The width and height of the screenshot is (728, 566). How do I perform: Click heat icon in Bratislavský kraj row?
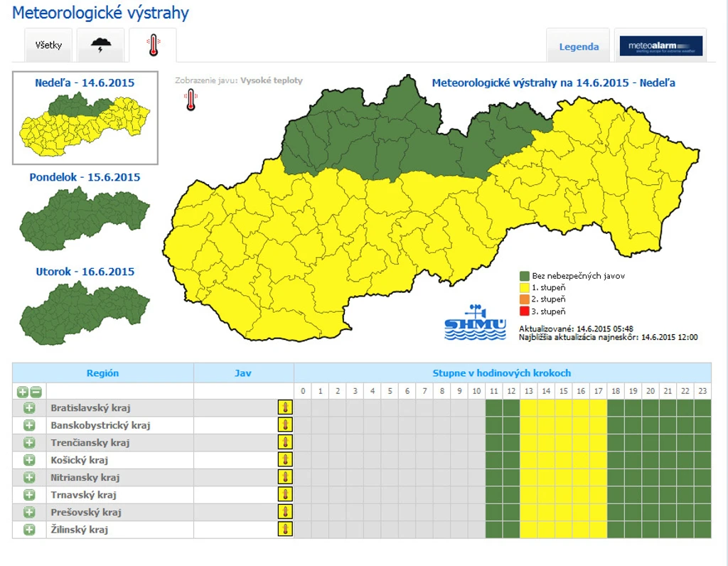pyautogui.click(x=285, y=407)
